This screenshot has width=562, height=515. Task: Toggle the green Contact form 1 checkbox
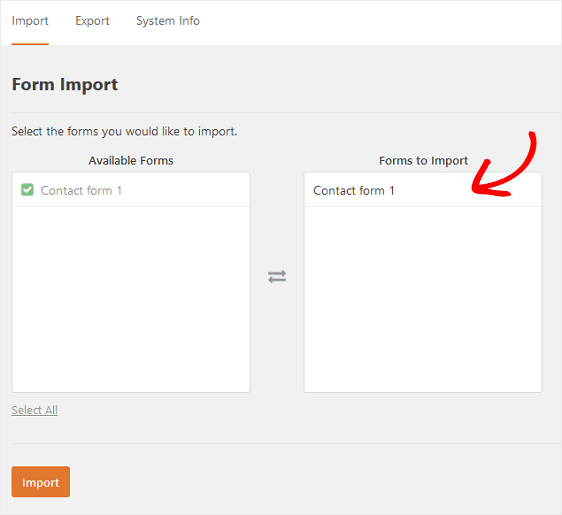[27, 190]
